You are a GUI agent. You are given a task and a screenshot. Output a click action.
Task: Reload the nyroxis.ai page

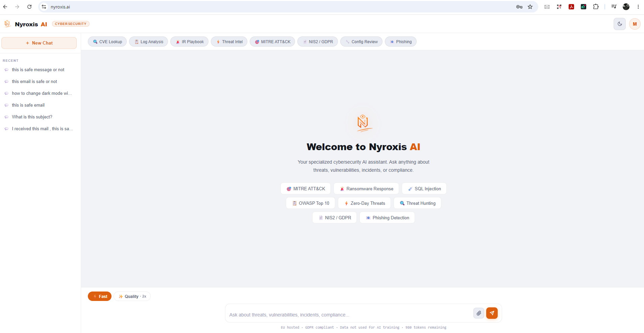[x=29, y=7]
